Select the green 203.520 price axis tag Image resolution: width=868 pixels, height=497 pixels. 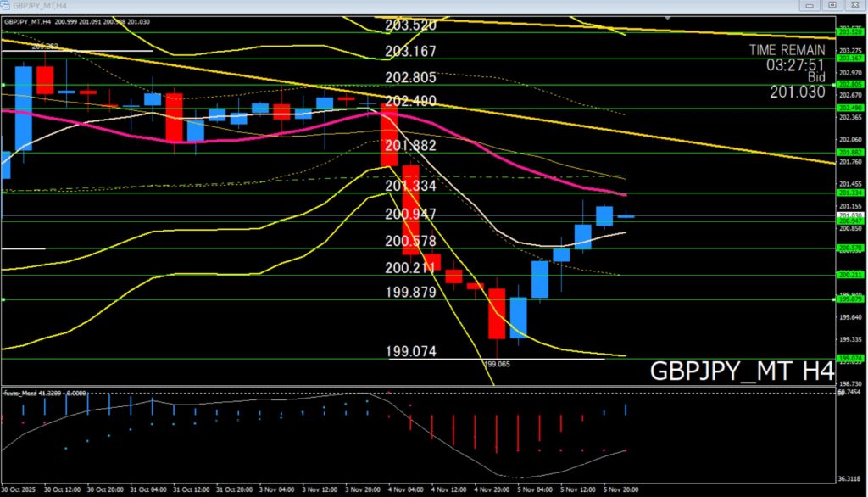pyautogui.click(x=849, y=31)
